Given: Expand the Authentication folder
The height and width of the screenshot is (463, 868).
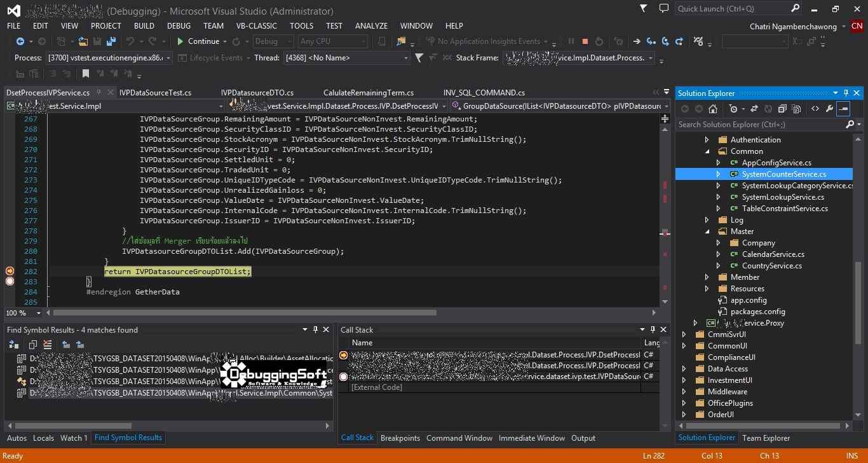Looking at the screenshot, I should tap(707, 140).
